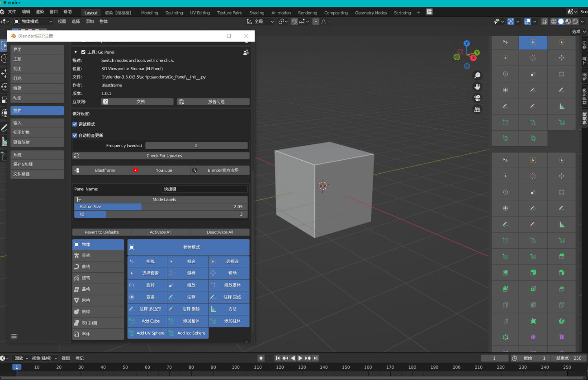
Task: Select rendered viewport shading icon
Action: click(x=575, y=22)
